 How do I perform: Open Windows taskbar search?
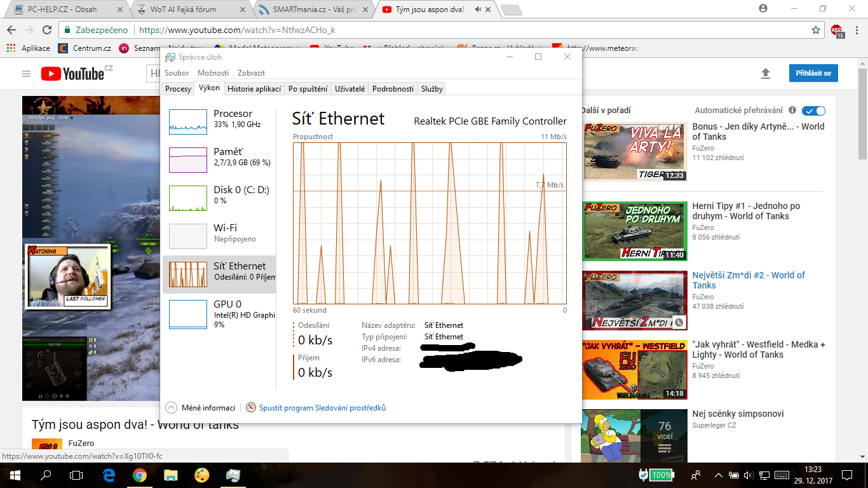point(46,475)
